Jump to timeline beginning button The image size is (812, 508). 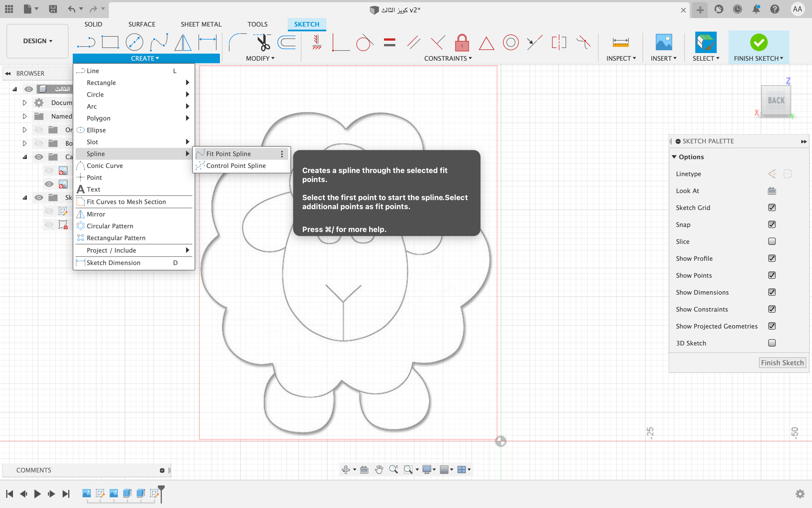coord(9,494)
